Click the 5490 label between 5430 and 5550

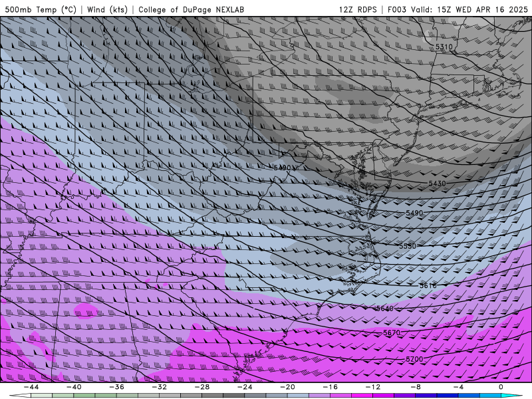(414, 213)
